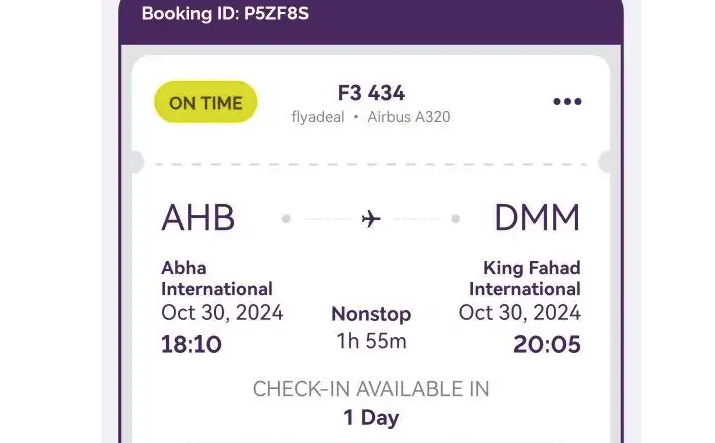The width and height of the screenshot is (715, 443).
Task: Click flight number F3 434
Action: click(x=371, y=93)
